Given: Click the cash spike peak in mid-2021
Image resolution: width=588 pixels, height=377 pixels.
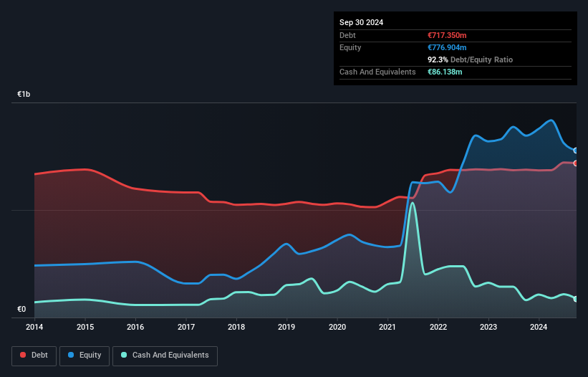Looking at the screenshot, I should click(x=413, y=204).
